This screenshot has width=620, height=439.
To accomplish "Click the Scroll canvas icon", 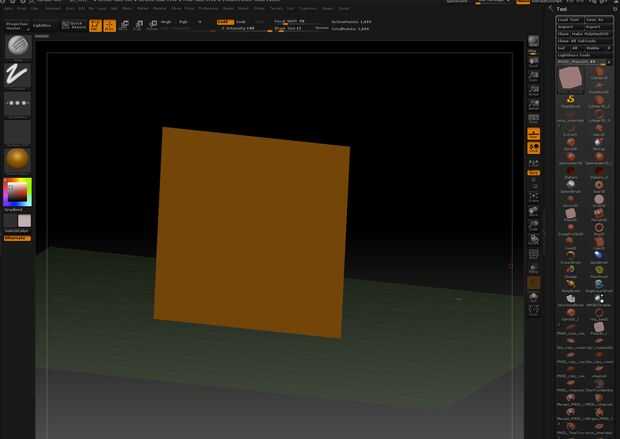I will (x=533, y=62).
